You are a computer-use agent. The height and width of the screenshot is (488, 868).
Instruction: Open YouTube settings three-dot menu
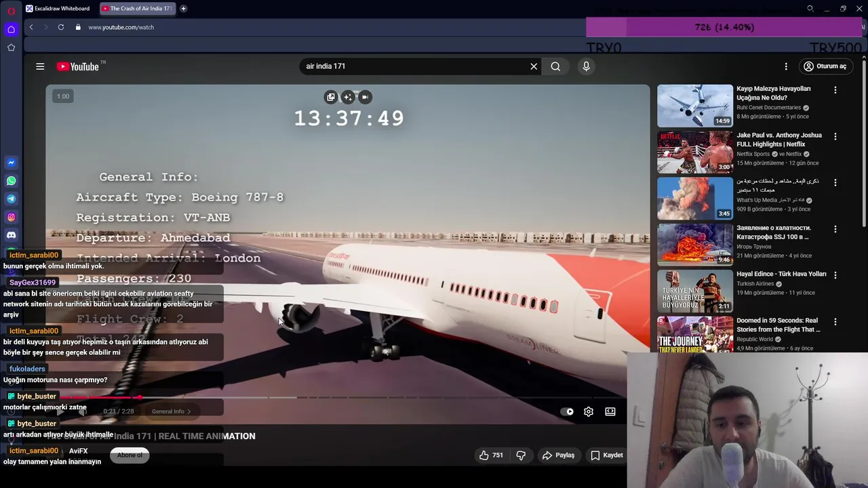click(786, 66)
